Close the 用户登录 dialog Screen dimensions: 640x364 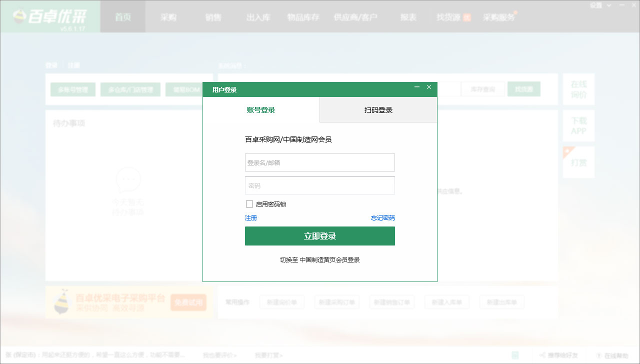click(429, 87)
